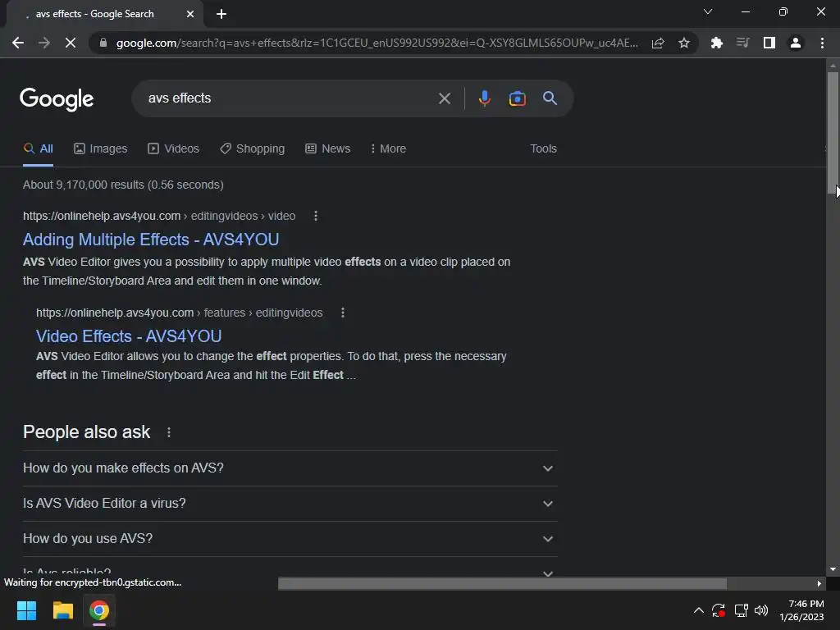Click the magnifier search button
This screenshot has width=840, height=630.
tap(550, 98)
